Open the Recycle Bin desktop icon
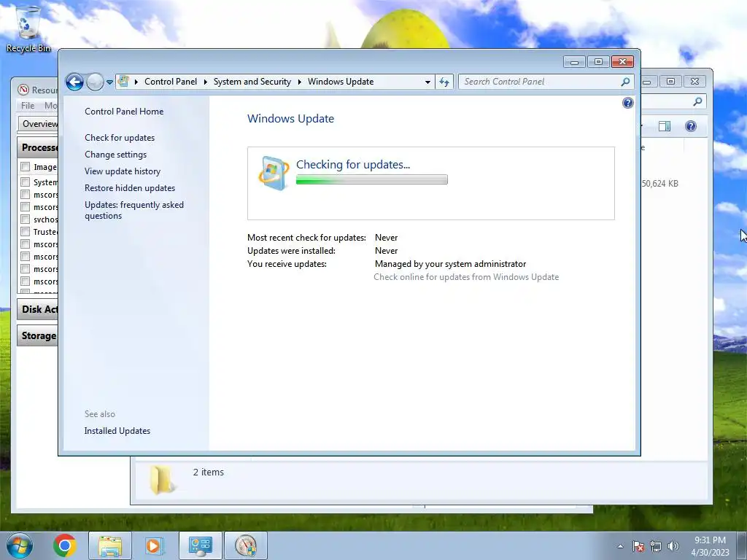The image size is (747, 560). (x=28, y=28)
